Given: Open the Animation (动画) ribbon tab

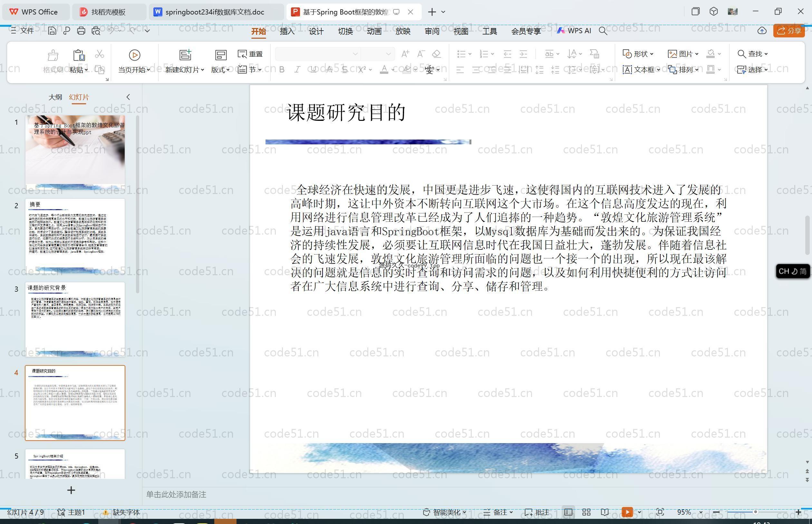Looking at the screenshot, I should pos(374,31).
